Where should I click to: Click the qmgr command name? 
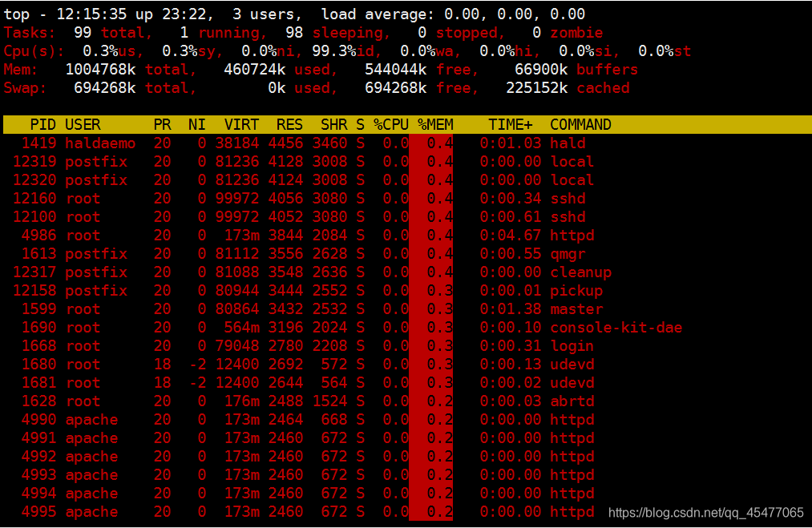click(568, 254)
